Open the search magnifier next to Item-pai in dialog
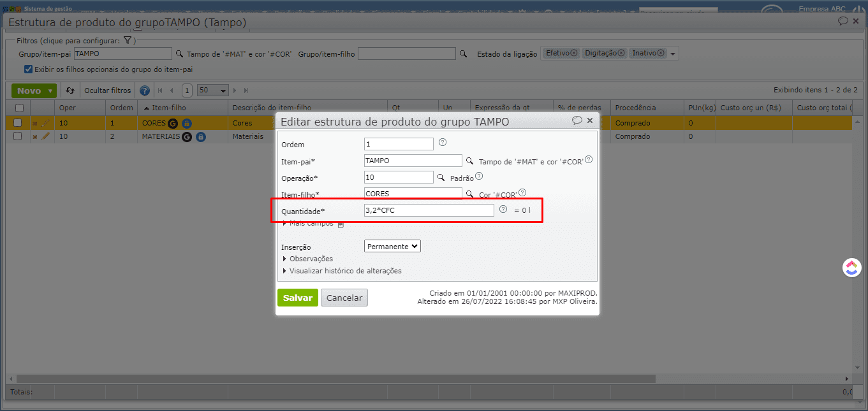The height and width of the screenshot is (411, 868). 470,161
